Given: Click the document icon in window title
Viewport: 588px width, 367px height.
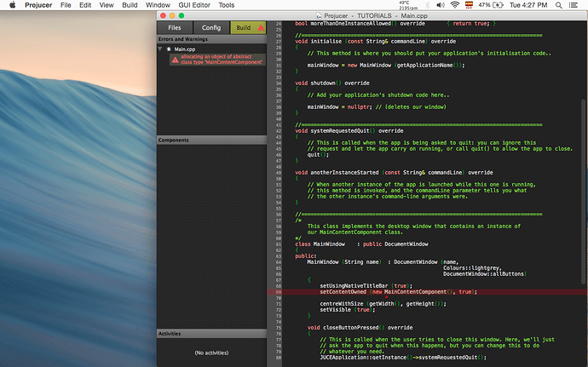Looking at the screenshot, I should pyautogui.click(x=320, y=15).
